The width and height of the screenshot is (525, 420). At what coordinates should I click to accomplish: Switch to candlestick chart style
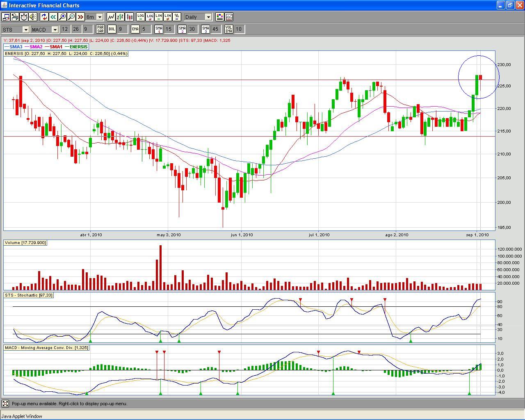tap(130, 17)
